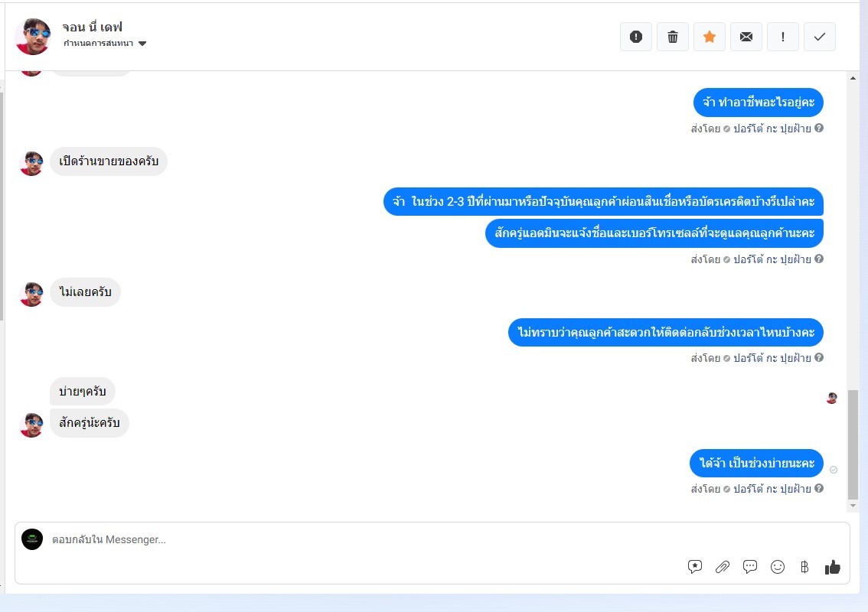
Task: Click scrollbar up arrow in chat
Action: tap(853, 78)
